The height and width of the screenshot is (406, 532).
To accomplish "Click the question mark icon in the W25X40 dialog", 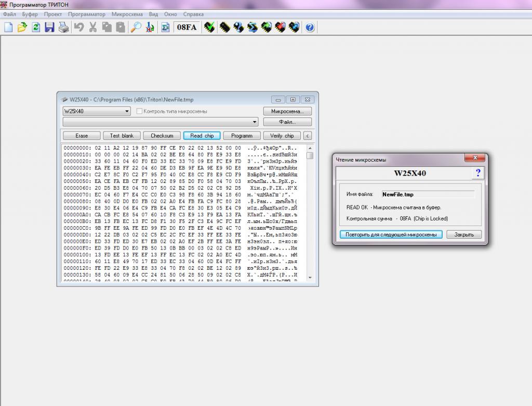I will click(478, 173).
